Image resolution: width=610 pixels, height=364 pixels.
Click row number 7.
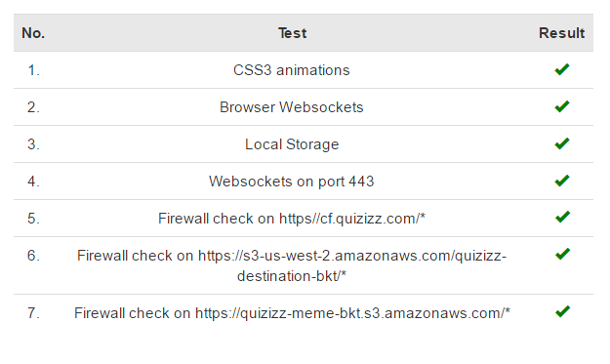tap(33, 313)
